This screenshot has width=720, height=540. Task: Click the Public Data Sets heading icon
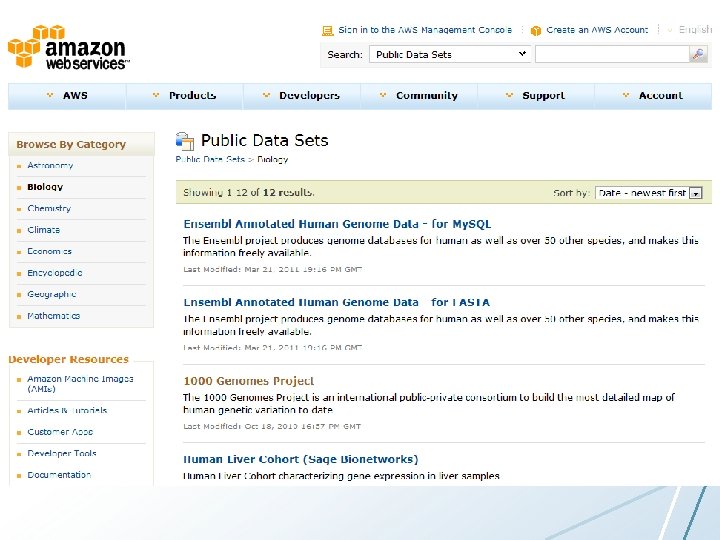coord(185,141)
